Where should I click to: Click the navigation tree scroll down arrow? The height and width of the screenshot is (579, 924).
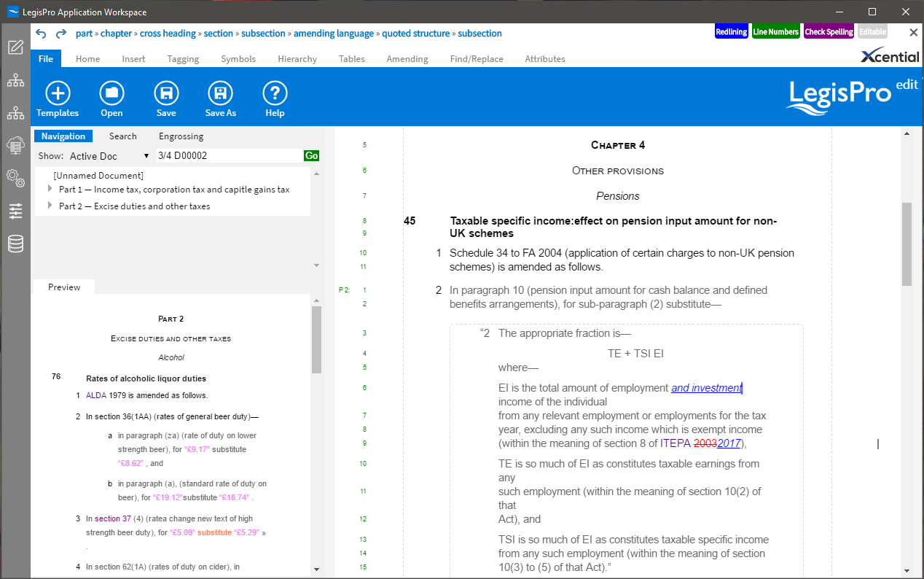coord(316,265)
